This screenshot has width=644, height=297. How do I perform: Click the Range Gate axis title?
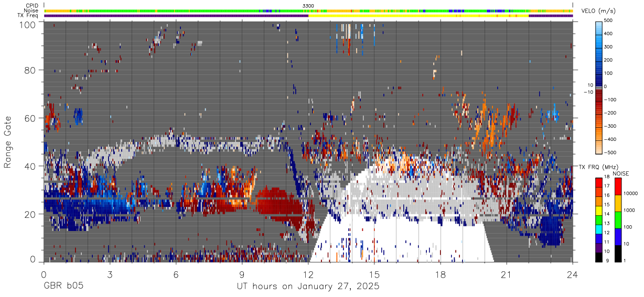pos(8,142)
